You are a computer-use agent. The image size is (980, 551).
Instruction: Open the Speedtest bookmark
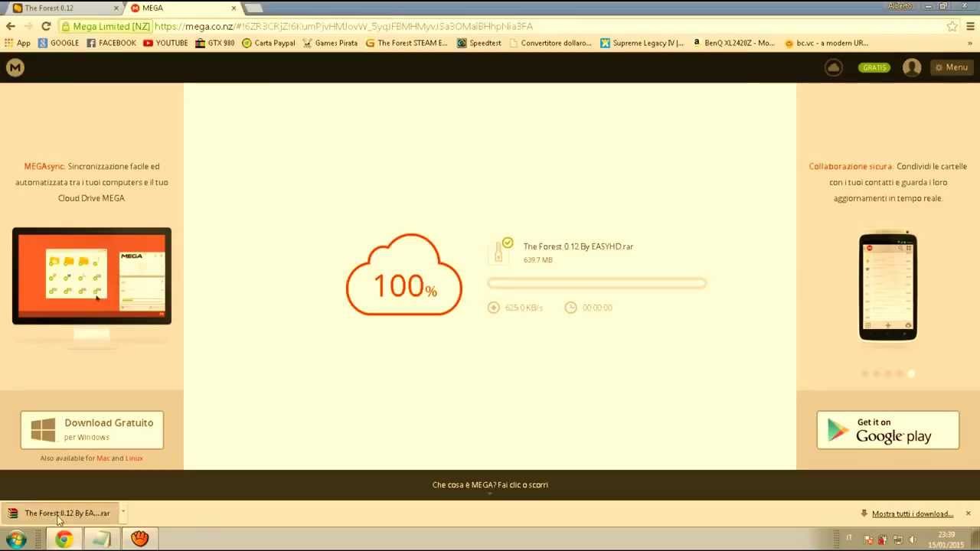point(479,43)
